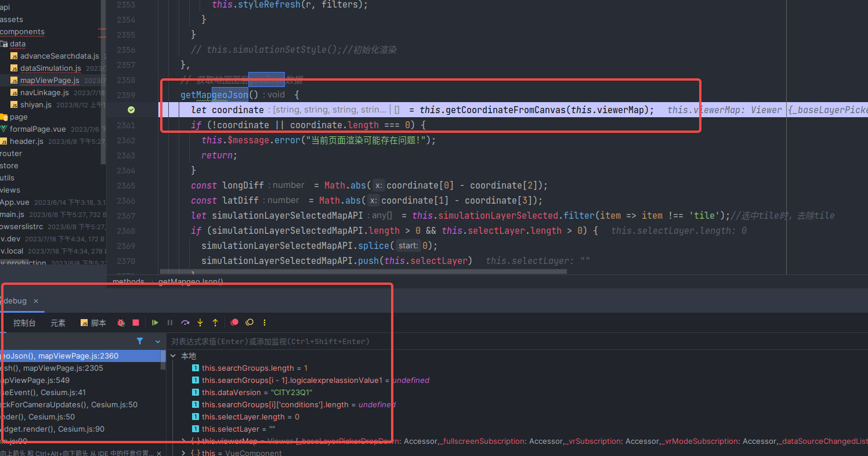
Task: Open navLinkage.js in project tree
Action: tap(44, 93)
